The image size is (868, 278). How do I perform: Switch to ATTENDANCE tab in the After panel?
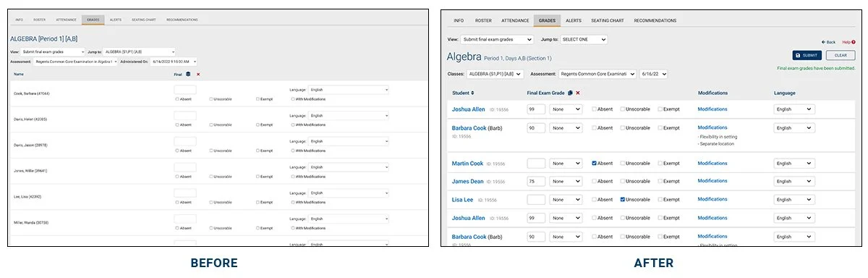[515, 21]
